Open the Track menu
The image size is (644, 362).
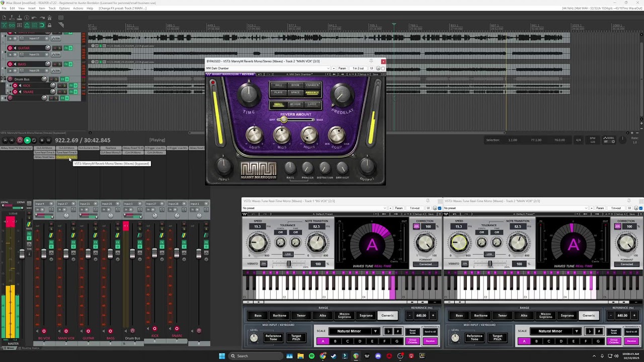tap(52, 8)
